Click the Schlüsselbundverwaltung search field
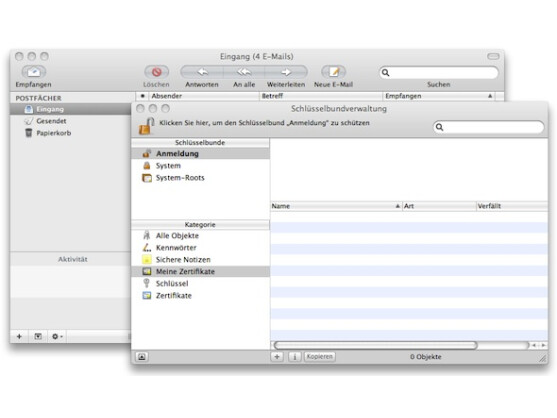The image size is (557, 418). pos(488,127)
